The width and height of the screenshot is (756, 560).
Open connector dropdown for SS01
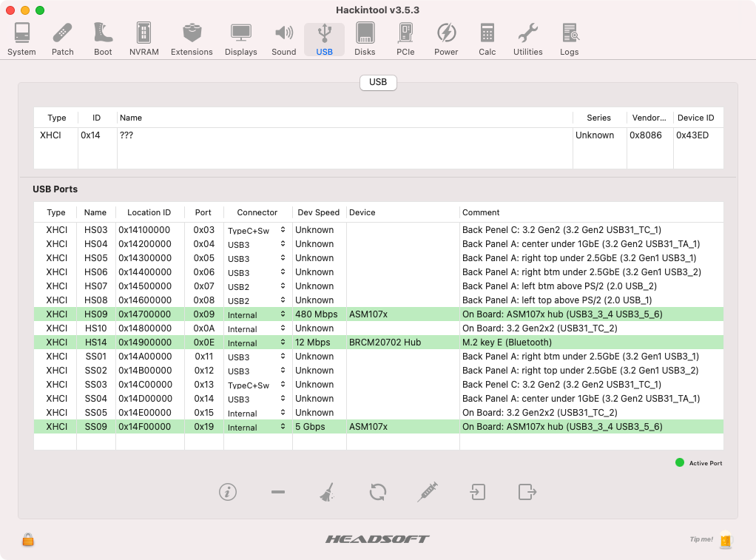pyautogui.click(x=257, y=357)
